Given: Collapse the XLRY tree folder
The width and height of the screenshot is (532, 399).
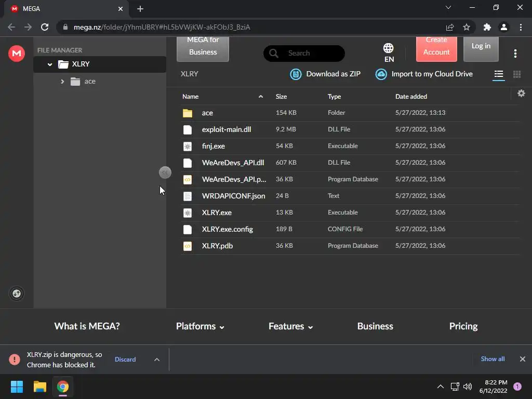Looking at the screenshot, I should pyautogui.click(x=50, y=64).
